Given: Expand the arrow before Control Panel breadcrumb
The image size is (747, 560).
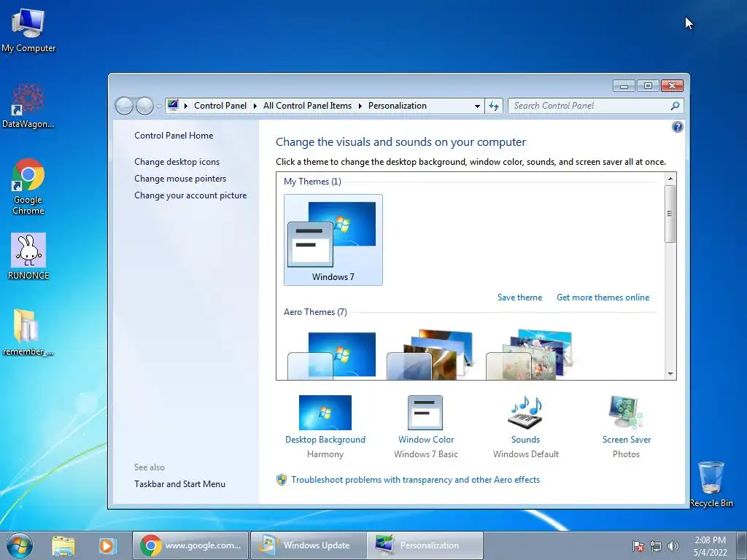Looking at the screenshot, I should [185, 106].
